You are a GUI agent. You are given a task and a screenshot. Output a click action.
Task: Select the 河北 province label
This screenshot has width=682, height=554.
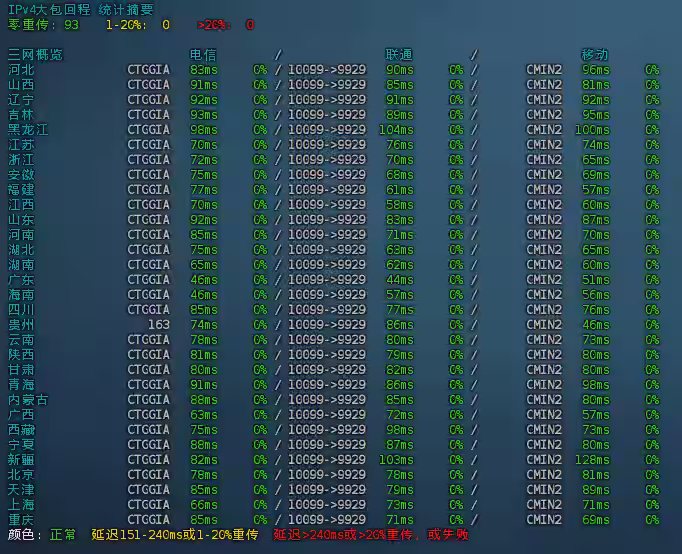21,70
